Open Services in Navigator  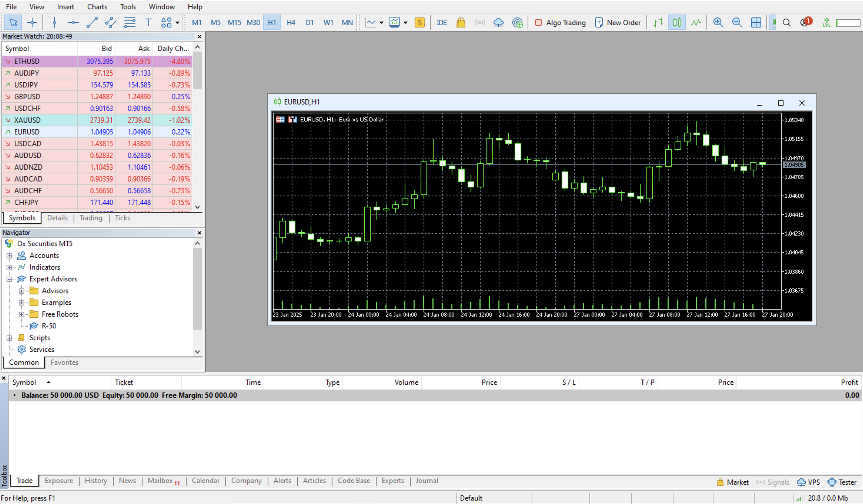(x=41, y=349)
